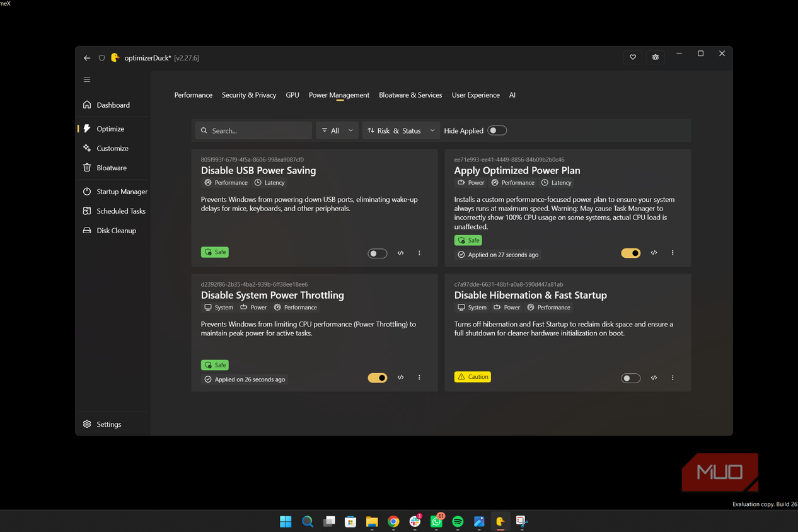This screenshot has height=532, width=798.
Task: Click the back arrow in title bar
Action: coord(87,58)
